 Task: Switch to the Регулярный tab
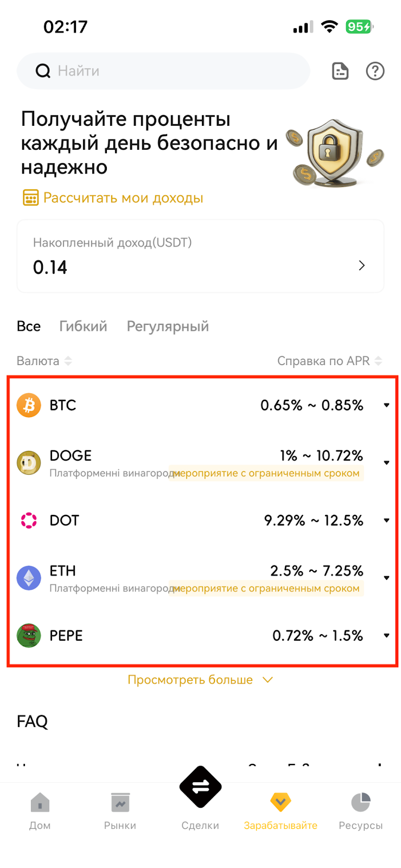pos(168,326)
